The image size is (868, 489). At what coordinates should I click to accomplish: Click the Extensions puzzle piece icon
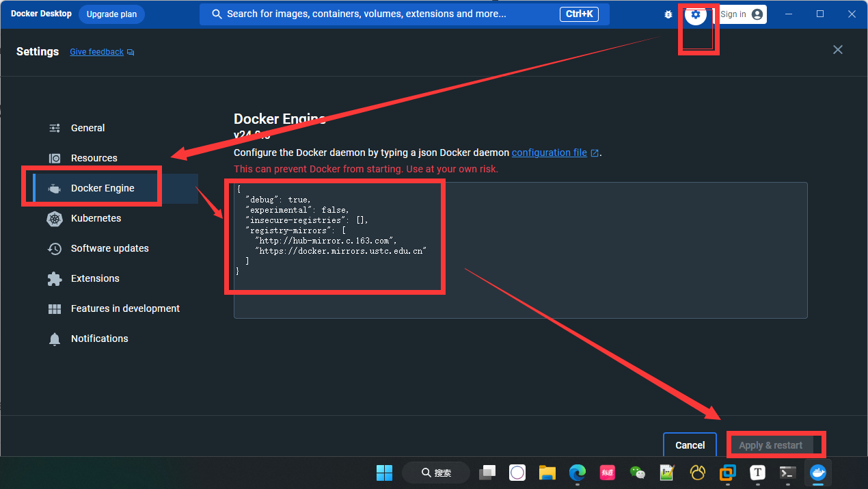click(x=55, y=279)
